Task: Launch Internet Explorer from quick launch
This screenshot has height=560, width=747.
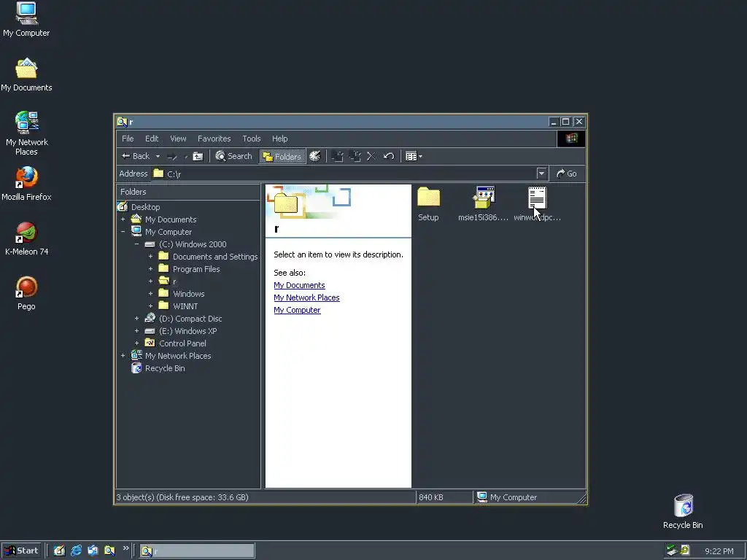Action: (76, 551)
